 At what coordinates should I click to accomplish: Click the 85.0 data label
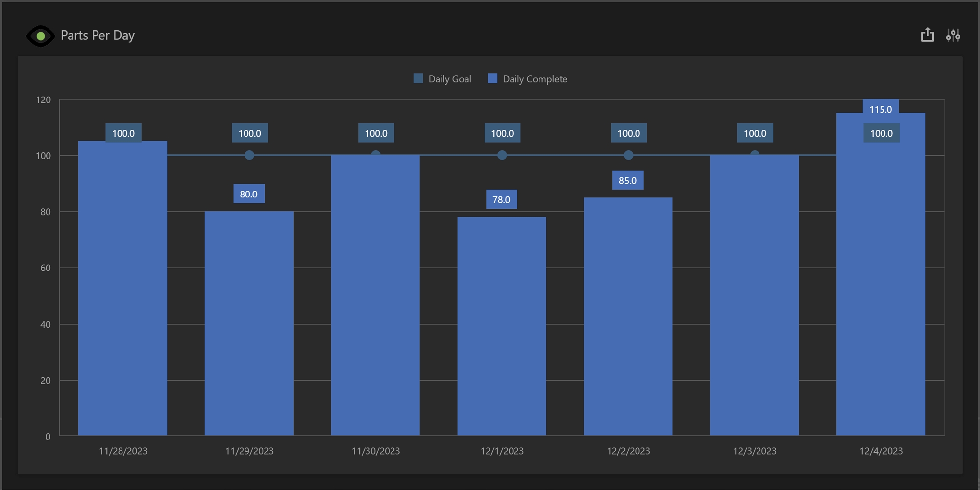628,180
